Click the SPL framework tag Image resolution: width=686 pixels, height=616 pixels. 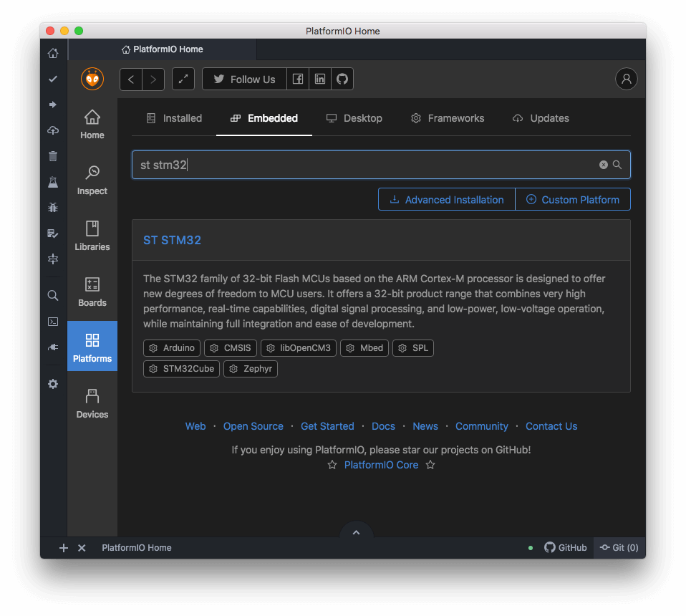coord(413,348)
